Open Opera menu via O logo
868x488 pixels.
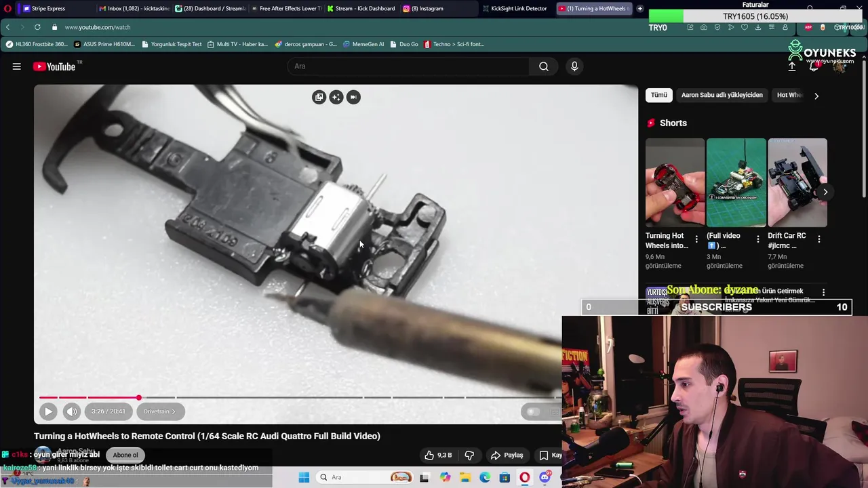pos(8,8)
